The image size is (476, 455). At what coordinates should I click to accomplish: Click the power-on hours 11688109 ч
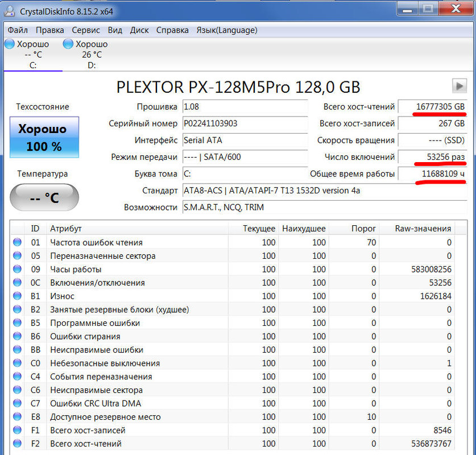[432, 174]
